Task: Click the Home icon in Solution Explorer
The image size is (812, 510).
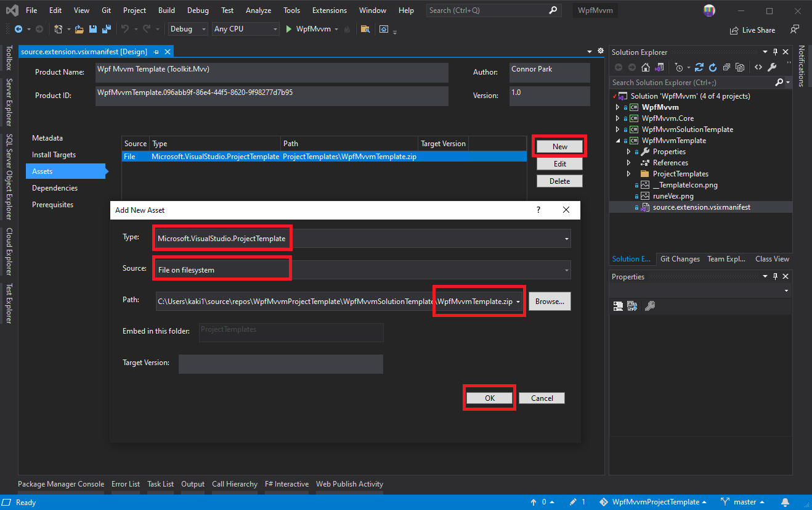Action: point(646,67)
